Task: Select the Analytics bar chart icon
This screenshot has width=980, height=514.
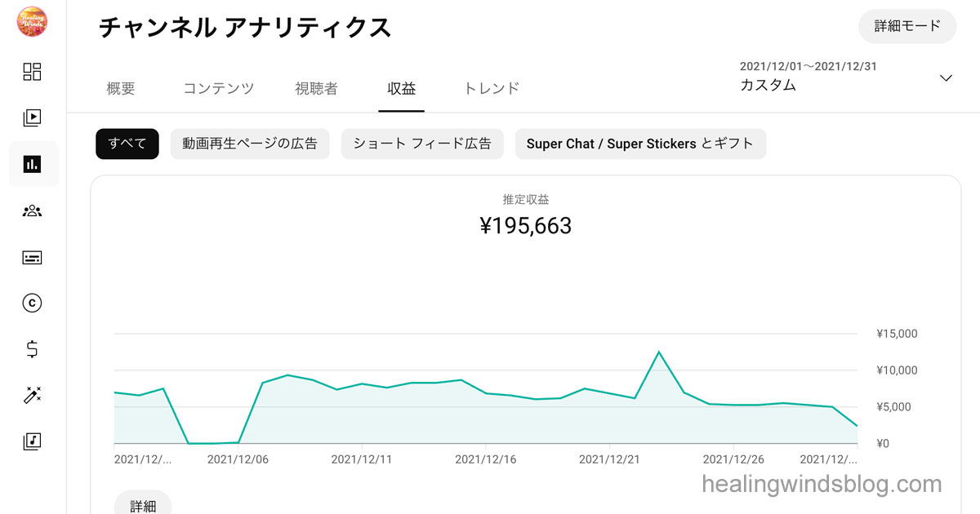Action: click(33, 165)
